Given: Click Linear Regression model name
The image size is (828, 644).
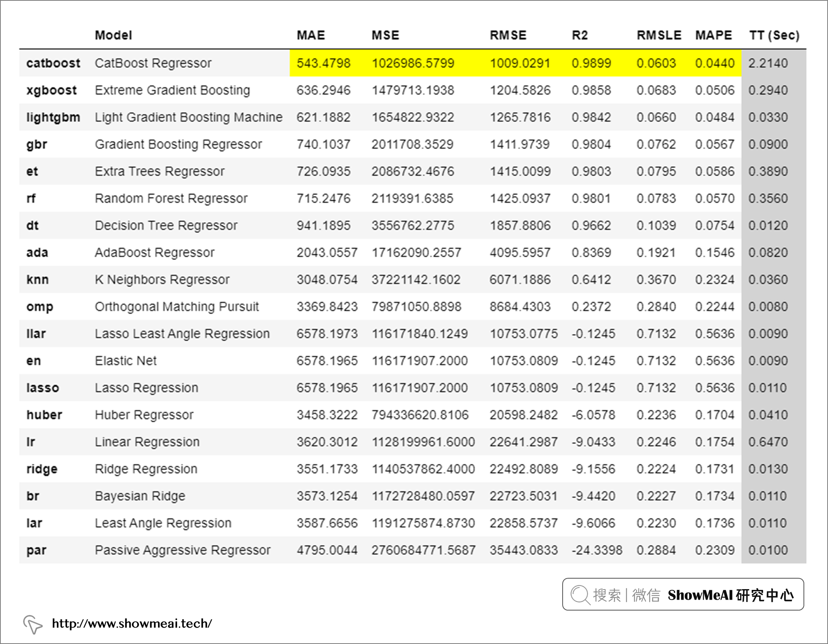Looking at the screenshot, I should [x=147, y=442].
